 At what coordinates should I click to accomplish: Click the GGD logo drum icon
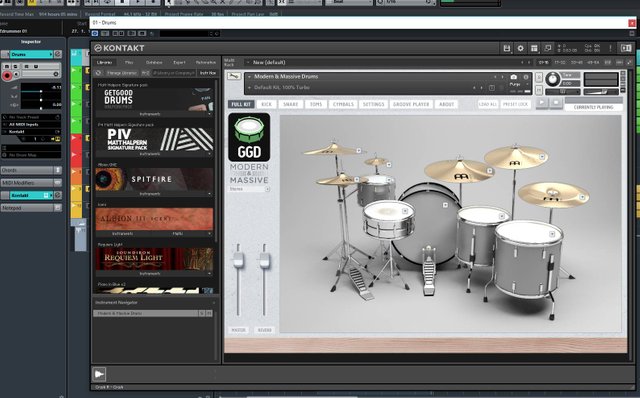[249, 137]
